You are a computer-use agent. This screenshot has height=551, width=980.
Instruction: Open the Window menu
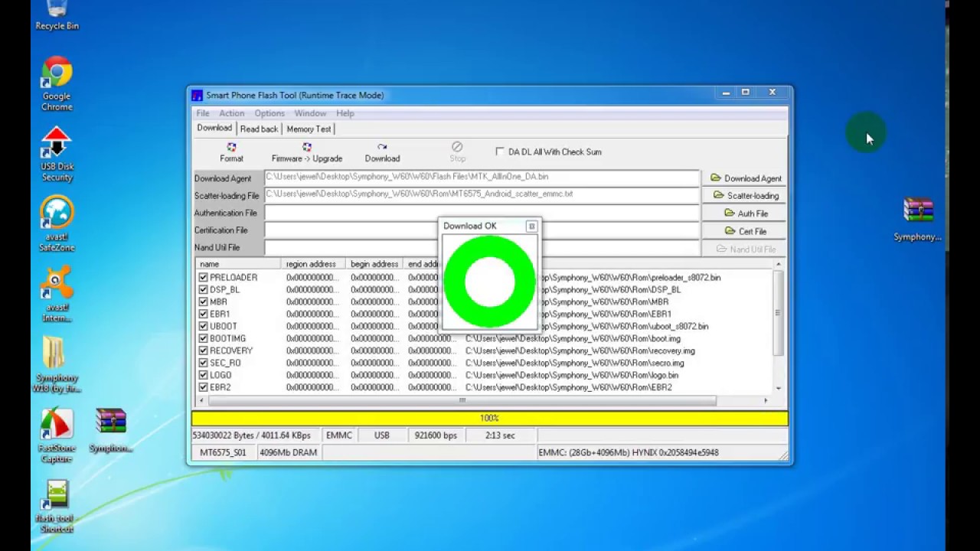pos(310,113)
